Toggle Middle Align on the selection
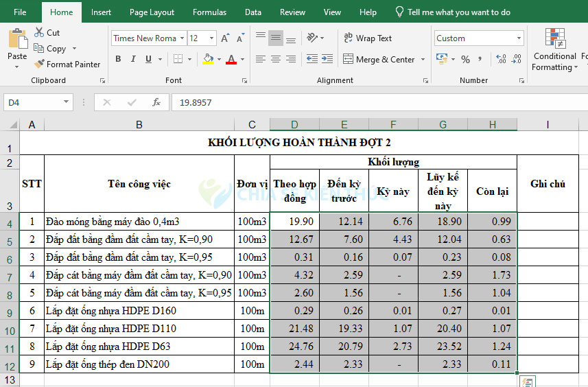The width and height of the screenshot is (588, 387). point(276,38)
